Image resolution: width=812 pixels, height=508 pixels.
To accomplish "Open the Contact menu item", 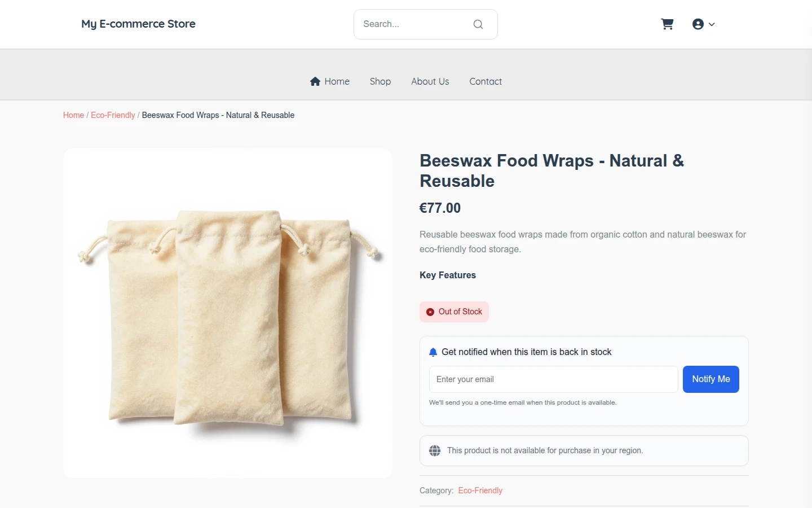I will (486, 81).
